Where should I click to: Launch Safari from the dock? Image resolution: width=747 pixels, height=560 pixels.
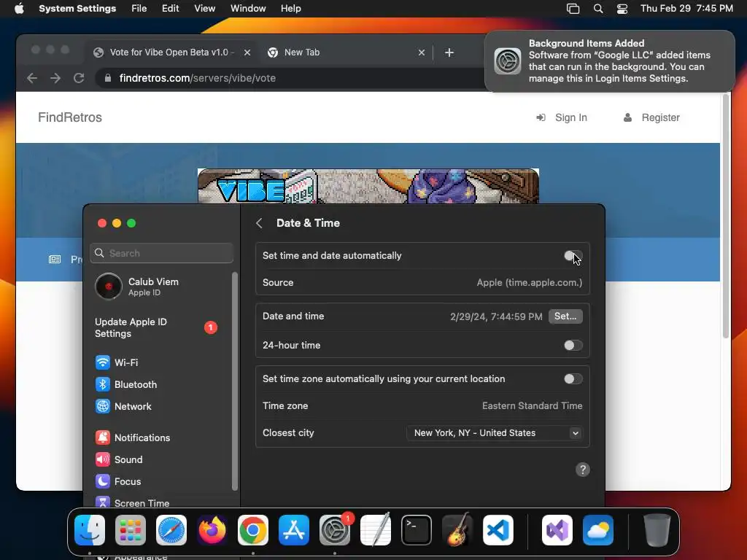pyautogui.click(x=171, y=530)
